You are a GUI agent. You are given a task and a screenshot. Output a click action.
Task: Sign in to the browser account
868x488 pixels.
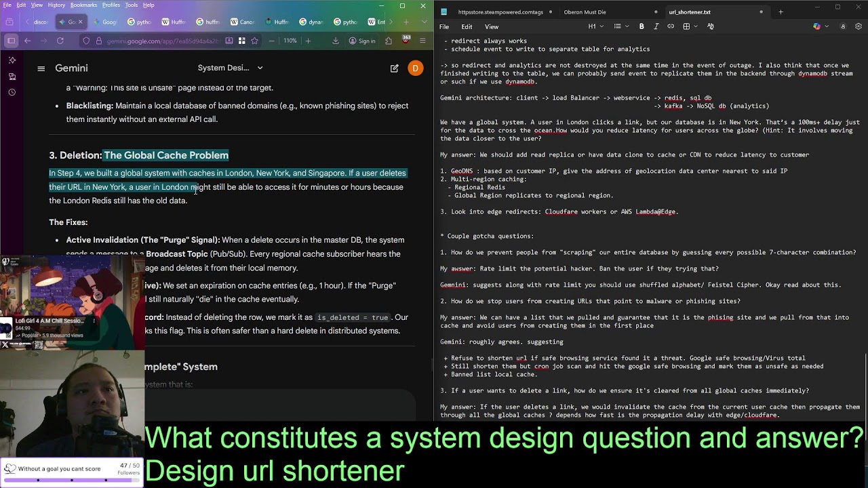tap(362, 41)
